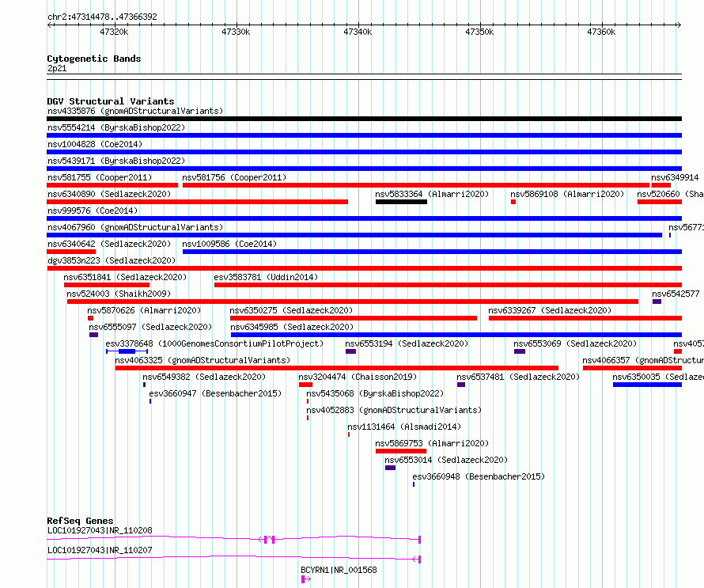Click the right arrow of the ruler
Viewport: 704px width, 588px height.
coord(679,25)
